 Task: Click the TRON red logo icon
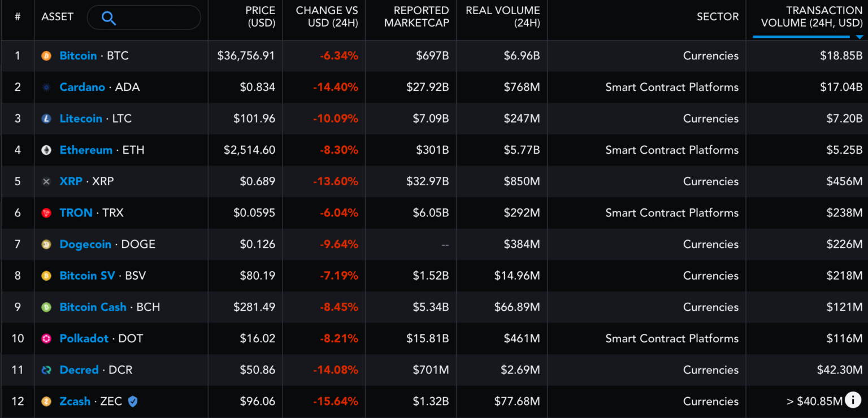coord(46,213)
